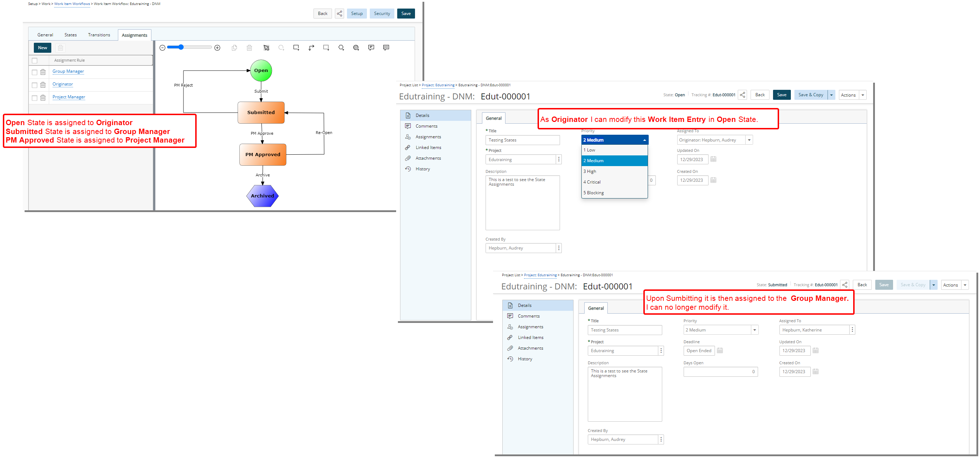Click the share icon in Work Item Workflow header
Image resolution: width=980 pixels, height=458 pixels.
(x=339, y=14)
